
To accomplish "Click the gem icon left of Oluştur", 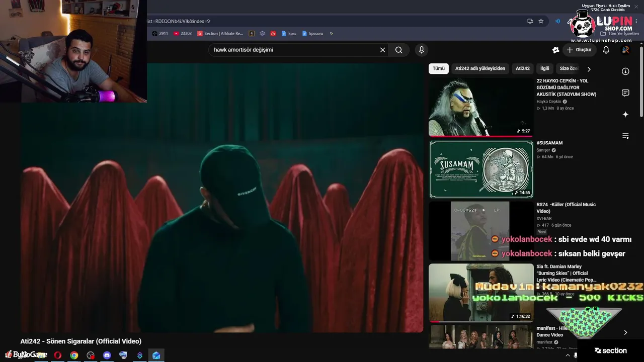I will (x=555, y=50).
